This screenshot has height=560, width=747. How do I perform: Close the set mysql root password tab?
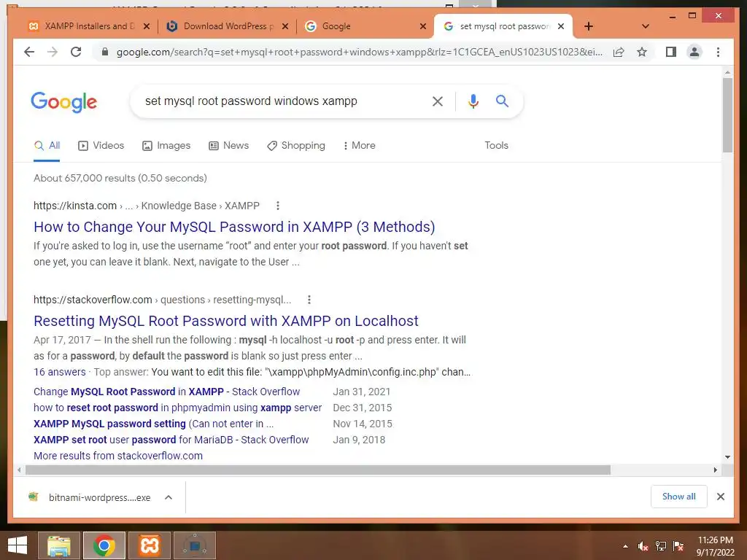(x=561, y=26)
